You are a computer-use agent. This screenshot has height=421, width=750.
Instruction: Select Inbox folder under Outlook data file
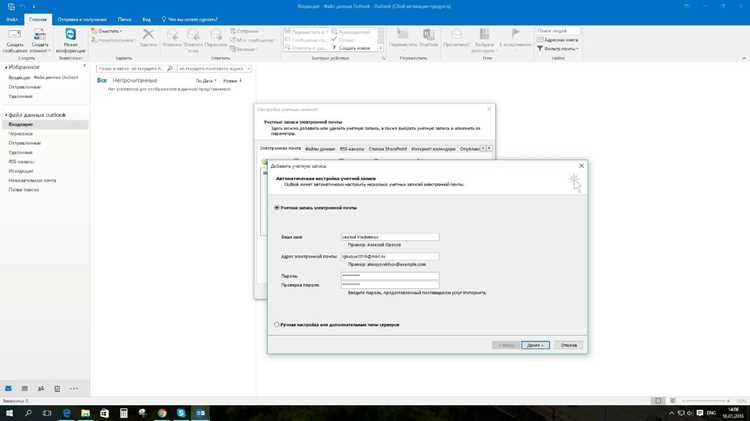coord(45,124)
